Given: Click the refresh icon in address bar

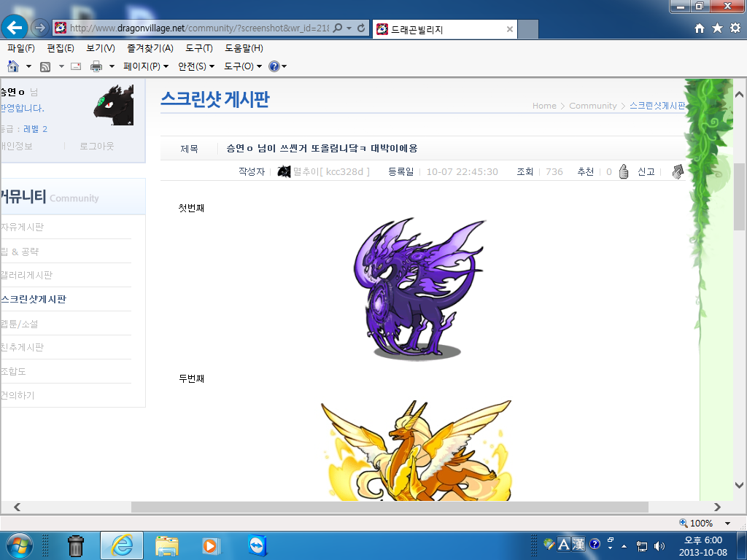Looking at the screenshot, I should (361, 28).
